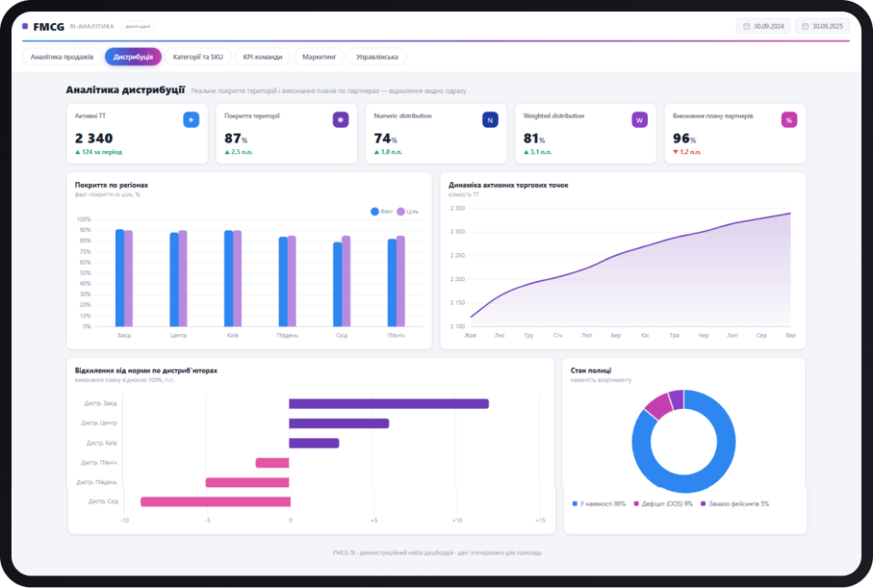Click calendar icon beside 30.09.2025

[805, 26]
